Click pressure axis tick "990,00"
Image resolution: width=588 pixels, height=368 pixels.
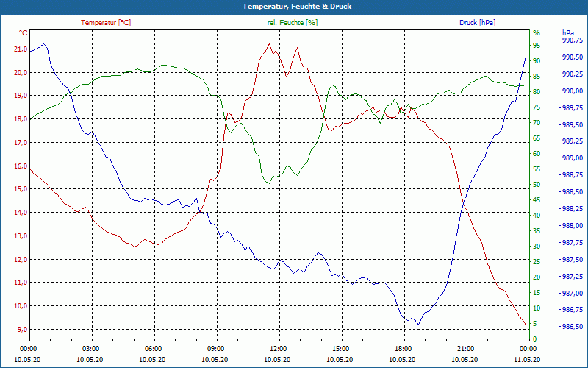(573, 91)
